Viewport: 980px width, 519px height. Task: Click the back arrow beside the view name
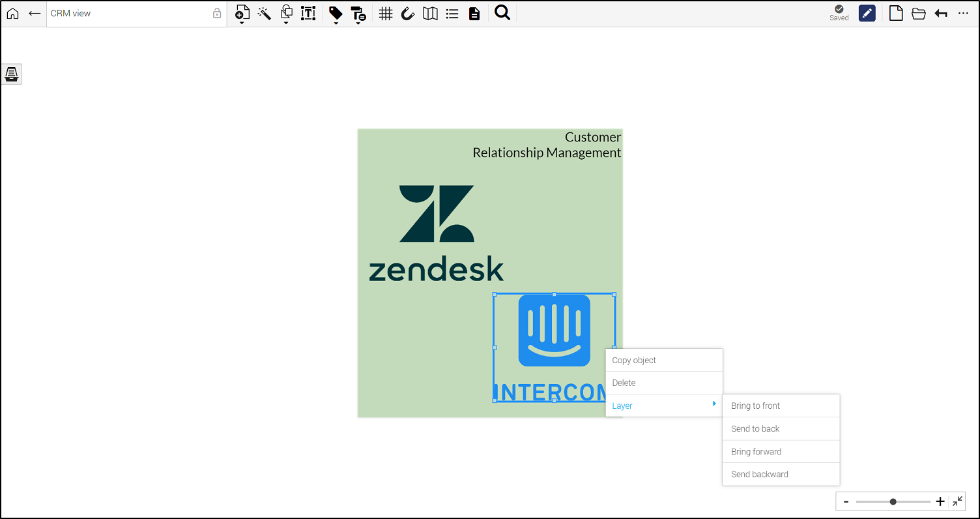click(x=35, y=13)
